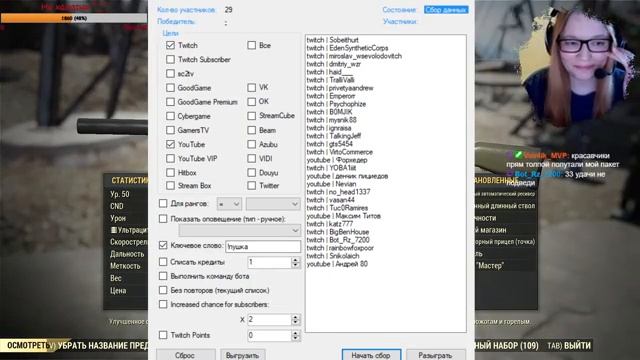This screenshot has width=640, height=360.
Task: Check the GoodGame Premium option
Action: (x=170, y=102)
